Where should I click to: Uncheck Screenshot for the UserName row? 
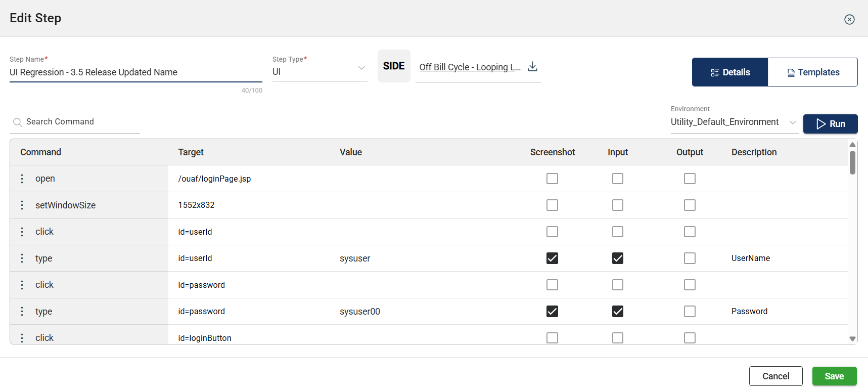point(552,258)
